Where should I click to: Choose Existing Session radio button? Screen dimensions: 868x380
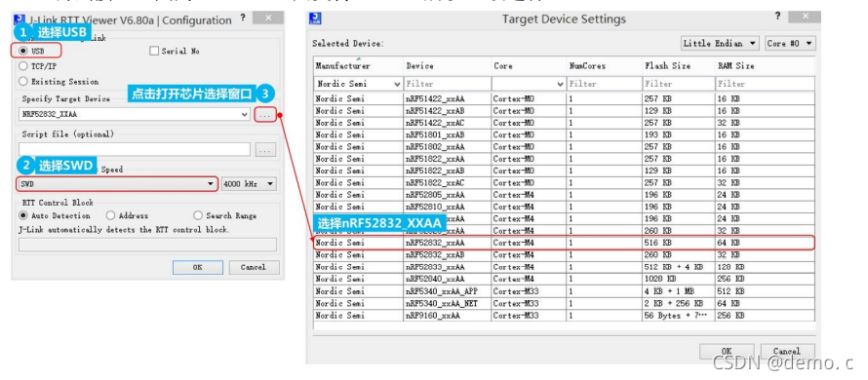(23, 81)
